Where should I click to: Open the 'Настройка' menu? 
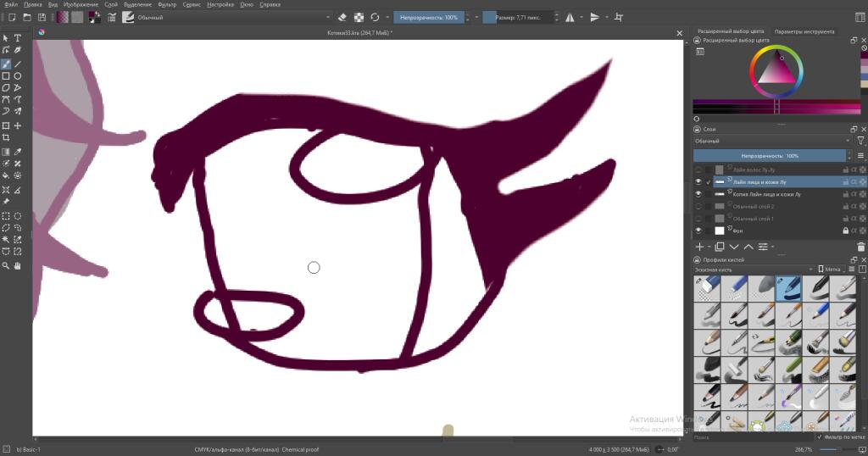point(220,4)
